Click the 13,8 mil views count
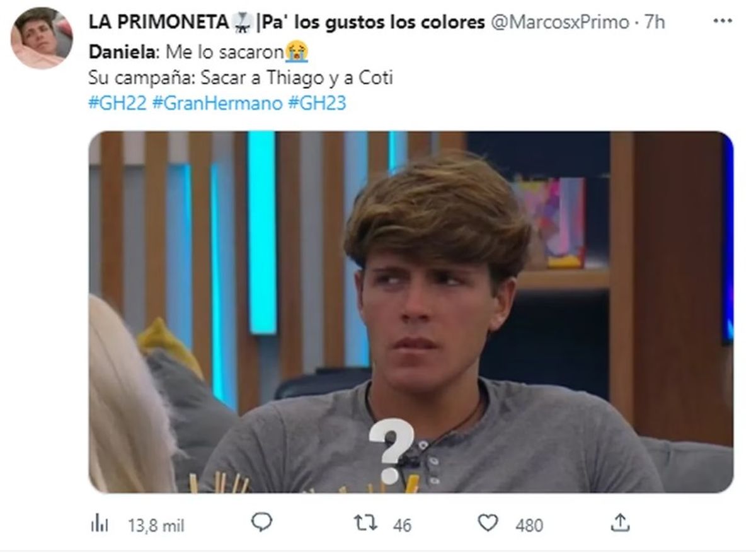This screenshot has height=553, width=756. tap(156, 524)
